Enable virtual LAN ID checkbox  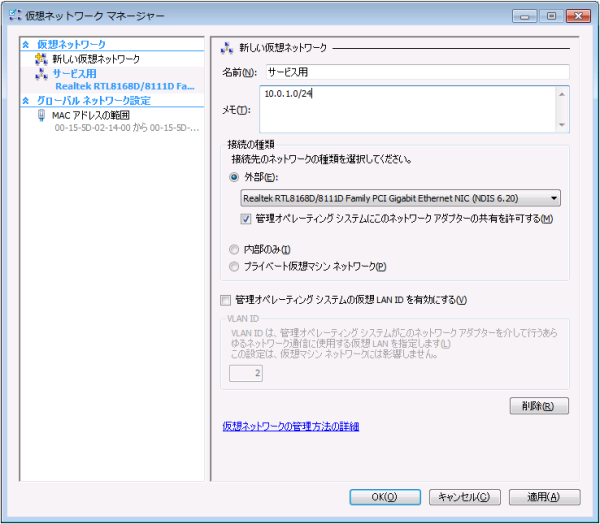coord(226,299)
